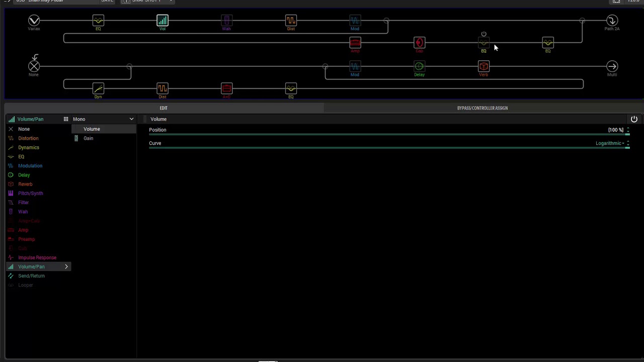Switch to the EDIT tab
This screenshot has width=644, height=362.
[164, 108]
